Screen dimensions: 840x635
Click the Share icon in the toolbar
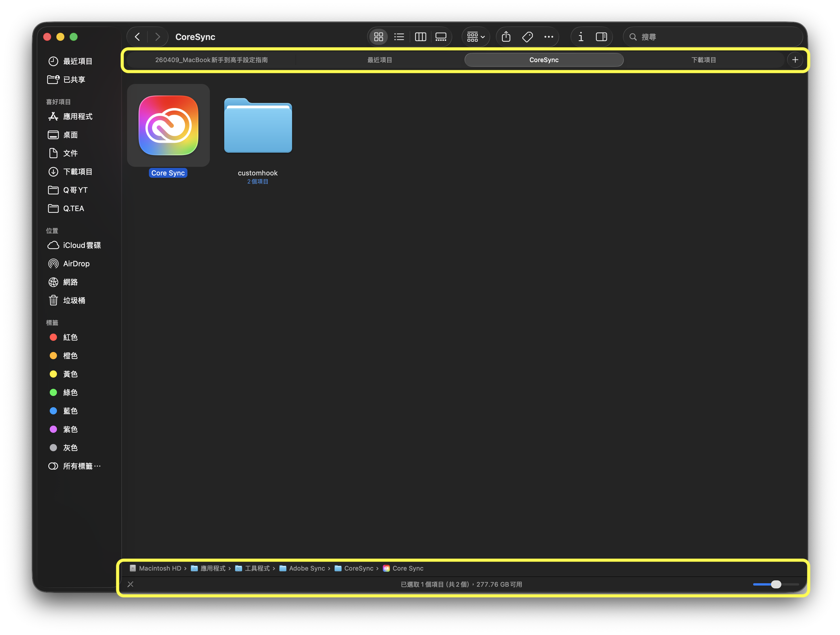[x=506, y=37]
